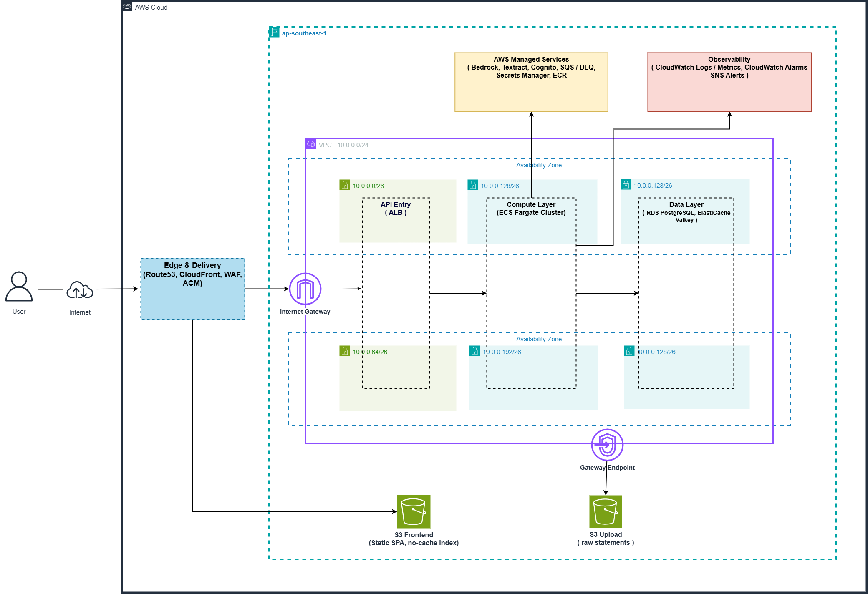The width and height of the screenshot is (868, 594).
Task: Select the Internet cloud icon
Action: click(x=80, y=289)
